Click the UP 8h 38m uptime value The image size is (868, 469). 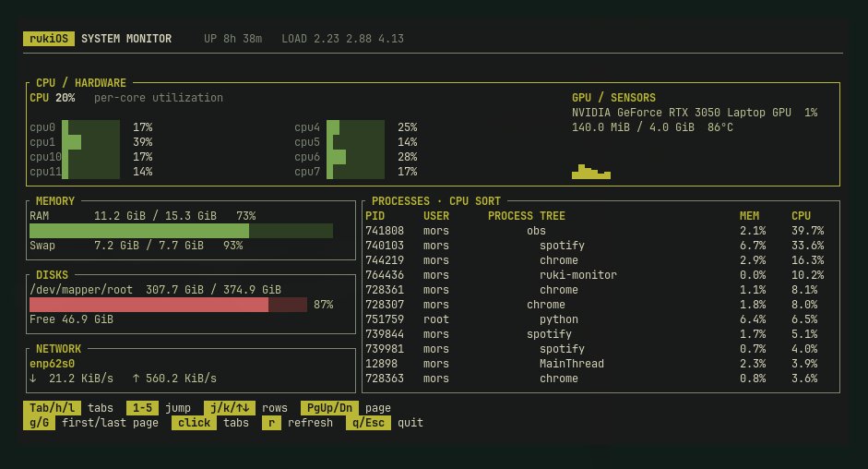pyautogui.click(x=232, y=39)
